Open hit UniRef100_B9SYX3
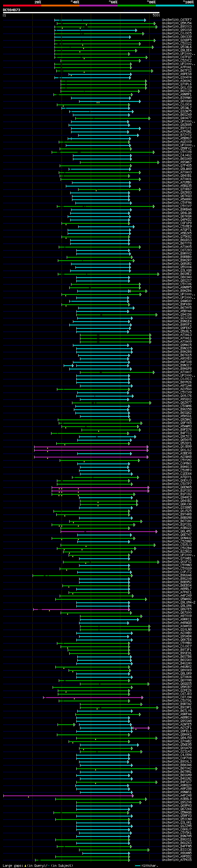Screen dimensions: 197x868 point(177,26)
